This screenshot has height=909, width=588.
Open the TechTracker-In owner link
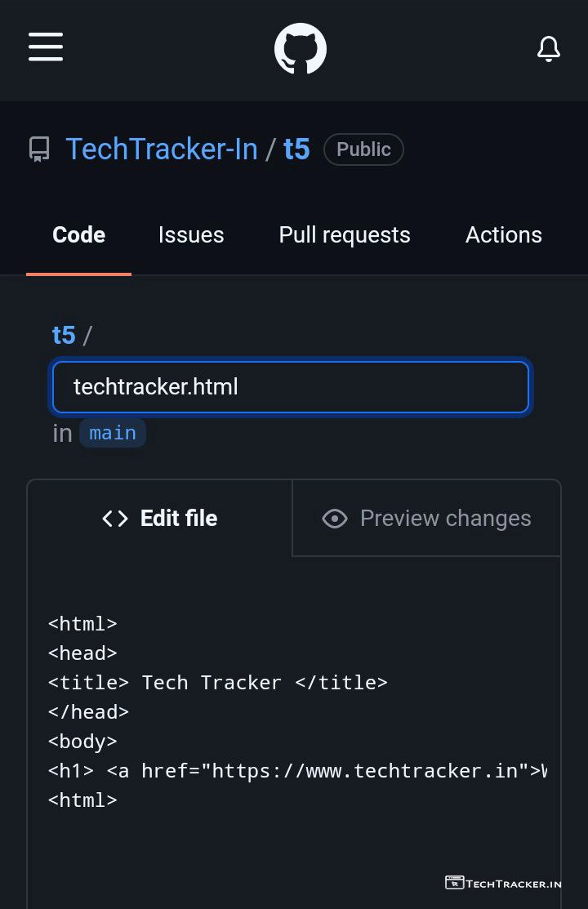click(162, 149)
